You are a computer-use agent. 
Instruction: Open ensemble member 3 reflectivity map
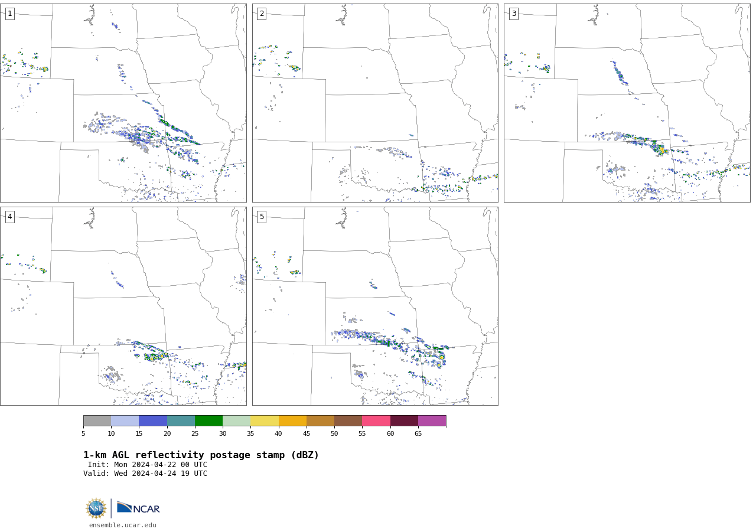tap(627, 103)
